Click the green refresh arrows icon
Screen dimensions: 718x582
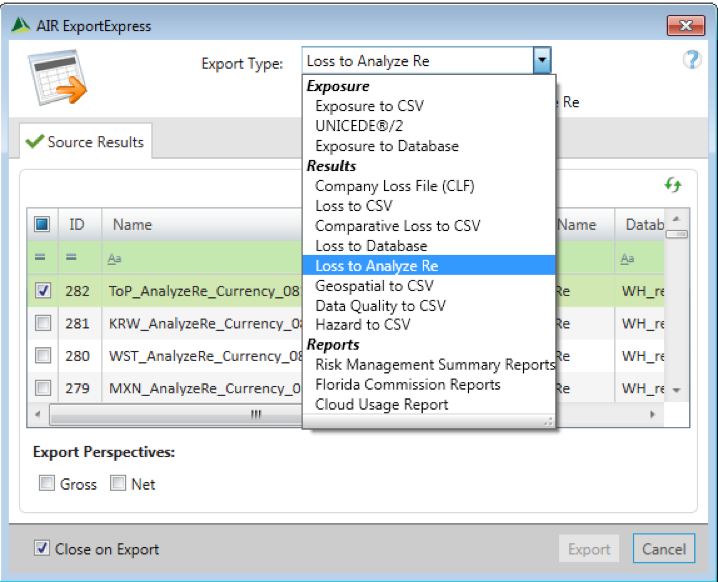pyautogui.click(x=673, y=185)
